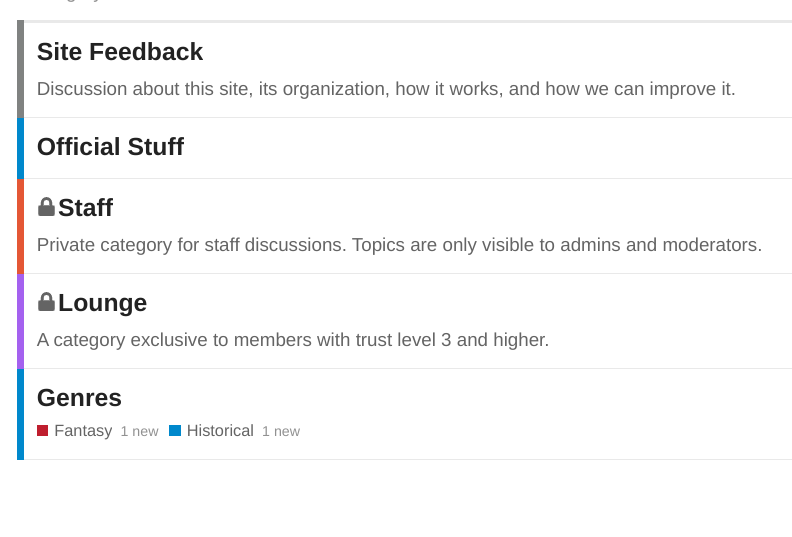
Task: Open the Site Feedback category
Action: click(120, 52)
